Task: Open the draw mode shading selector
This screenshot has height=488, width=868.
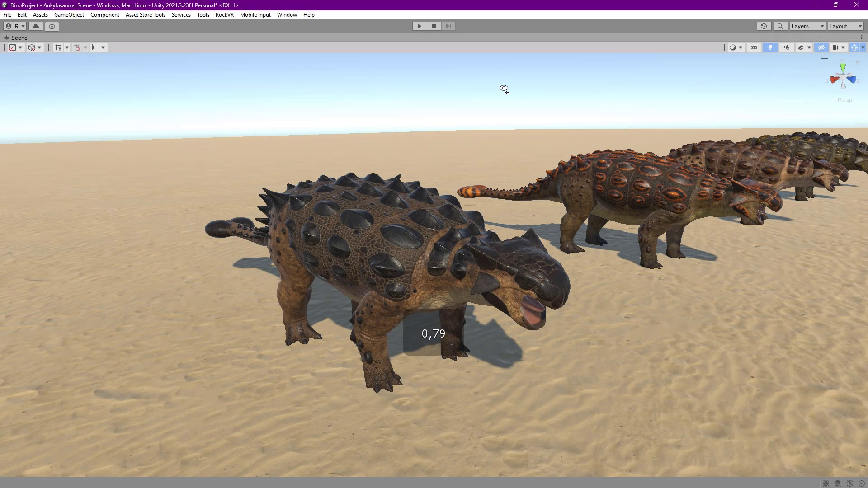Action: [733, 47]
